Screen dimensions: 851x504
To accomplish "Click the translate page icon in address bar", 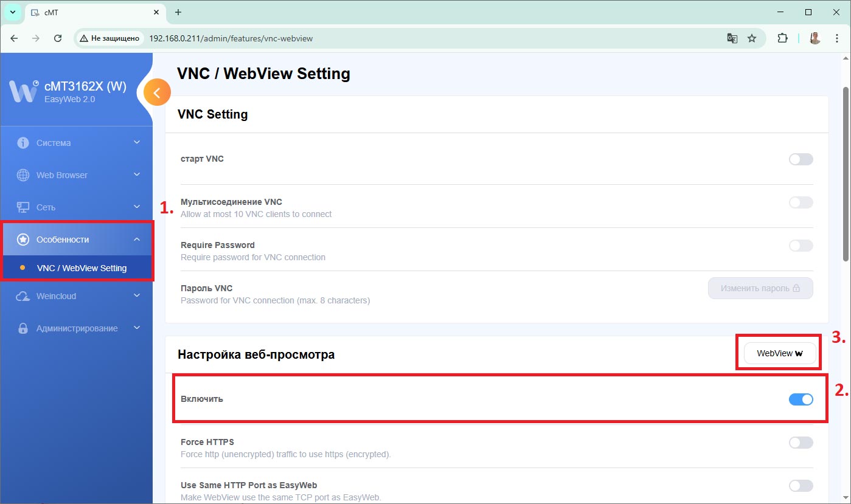I will click(732, 38).
